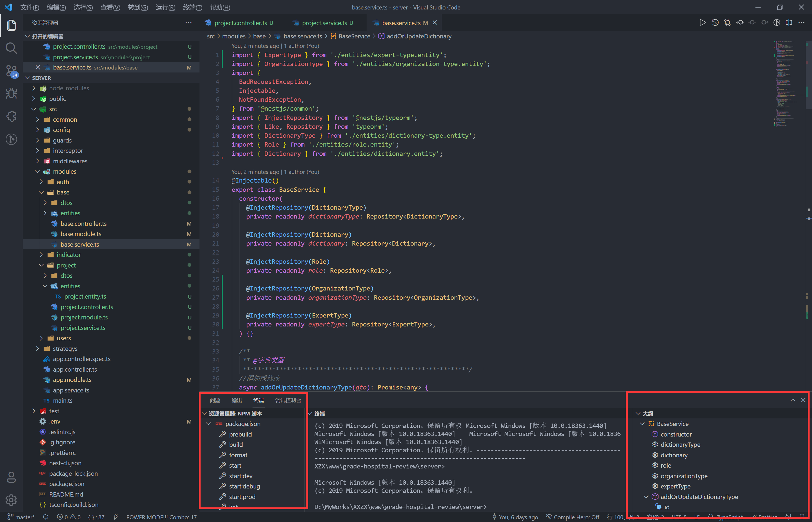Collapse the modules folder in explorer

point(38,171)
